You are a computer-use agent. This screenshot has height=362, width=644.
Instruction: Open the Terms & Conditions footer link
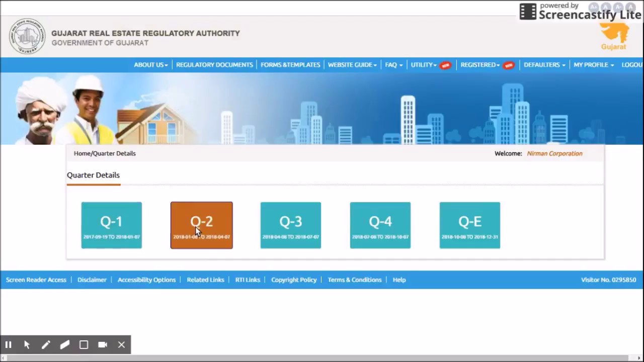tap(355, 280)
